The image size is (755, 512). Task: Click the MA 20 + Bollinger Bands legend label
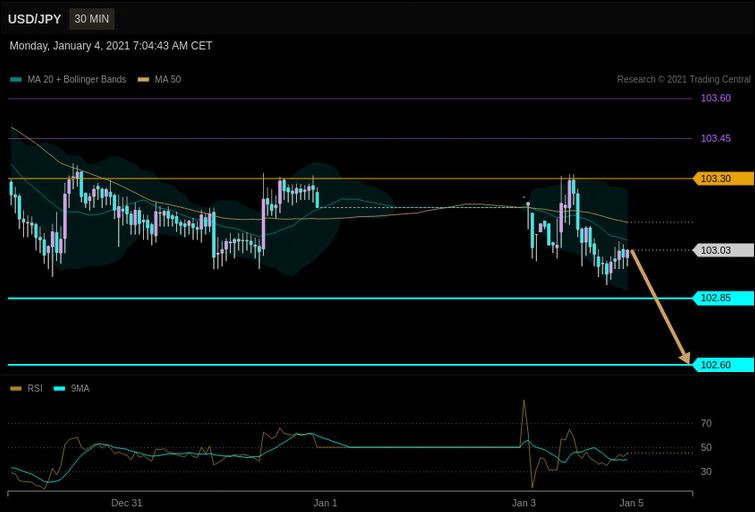coord(77,79)
